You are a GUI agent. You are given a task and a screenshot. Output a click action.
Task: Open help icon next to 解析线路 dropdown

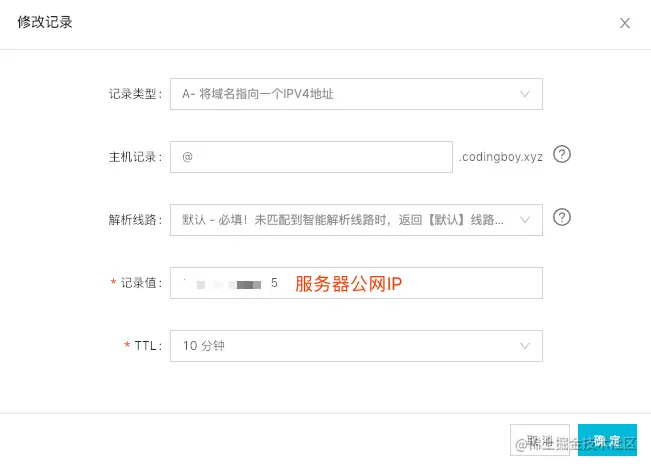[562, 217]
